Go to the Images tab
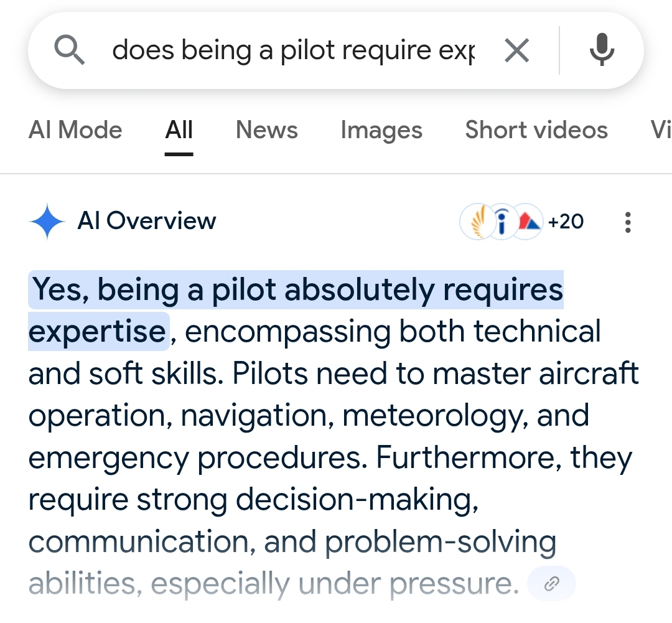 coord(381,130)
